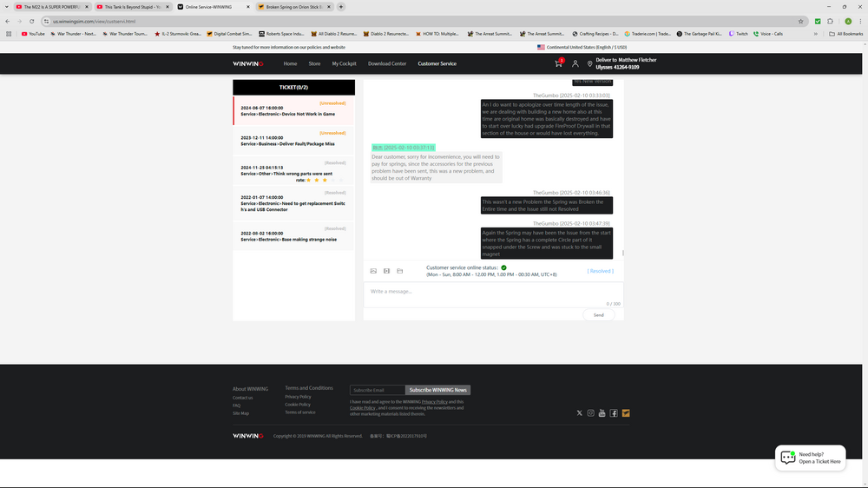Open the browser extensions puzzle icon

point(830,21)
